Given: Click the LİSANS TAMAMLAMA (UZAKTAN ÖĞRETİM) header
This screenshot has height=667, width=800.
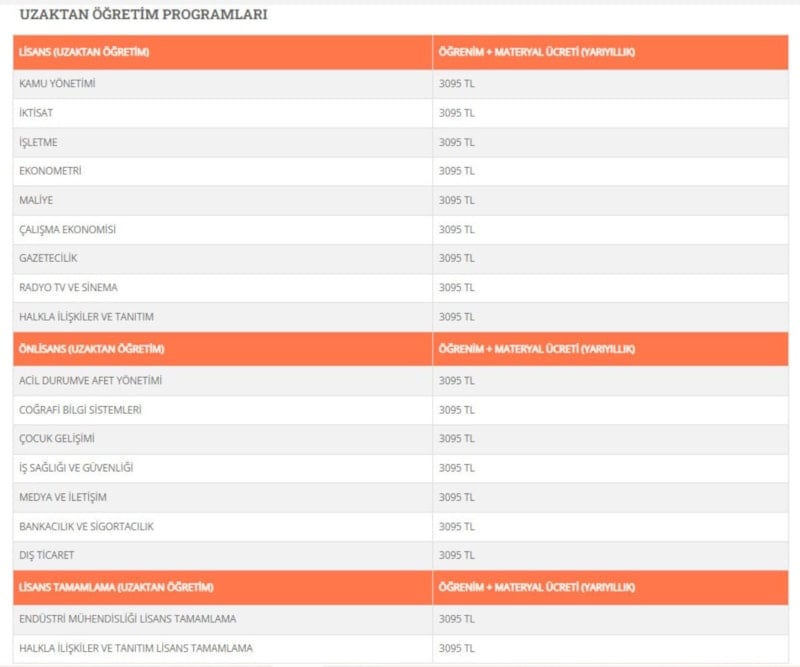Looking at the screenshot, I should (x=116, y=587).
